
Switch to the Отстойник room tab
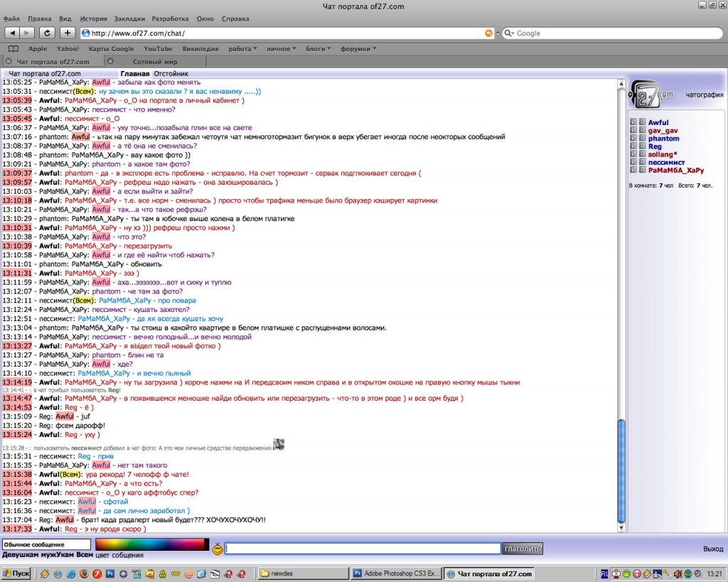click(x=171, y=73)
